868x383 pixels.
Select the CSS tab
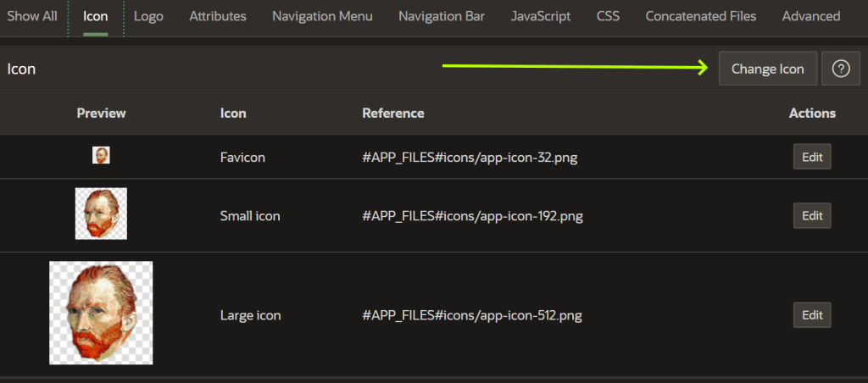point(608,16)
